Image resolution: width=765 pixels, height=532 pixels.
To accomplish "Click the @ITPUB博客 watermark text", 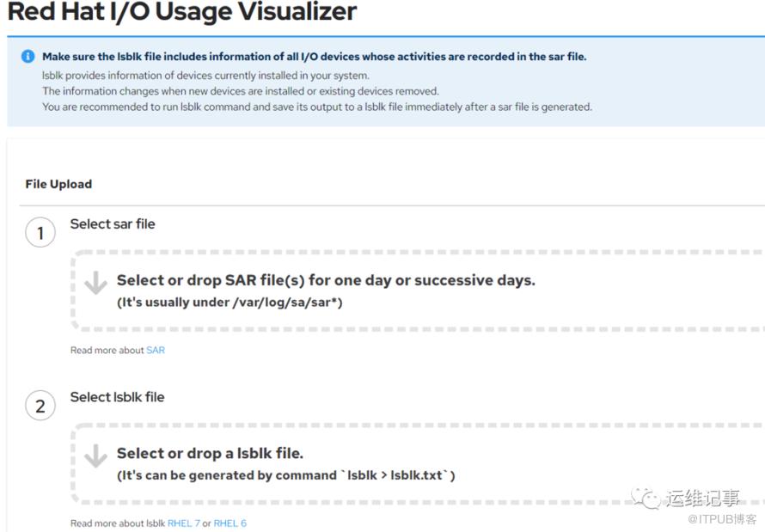I will click(x=722, y=519).
